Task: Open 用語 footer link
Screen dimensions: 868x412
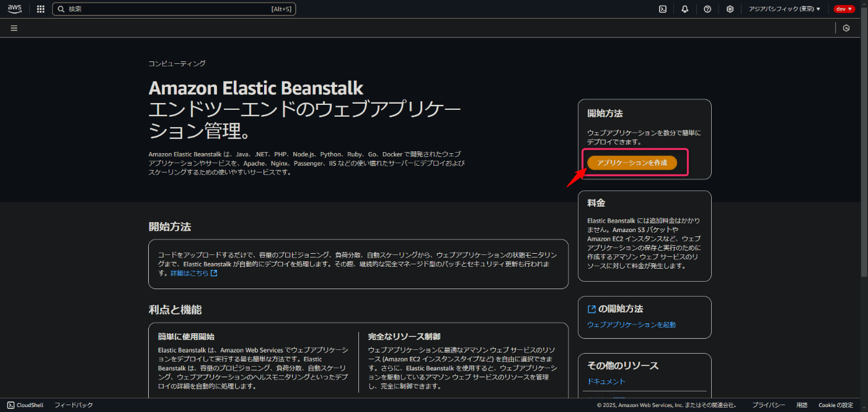Action: pos(802,405)
